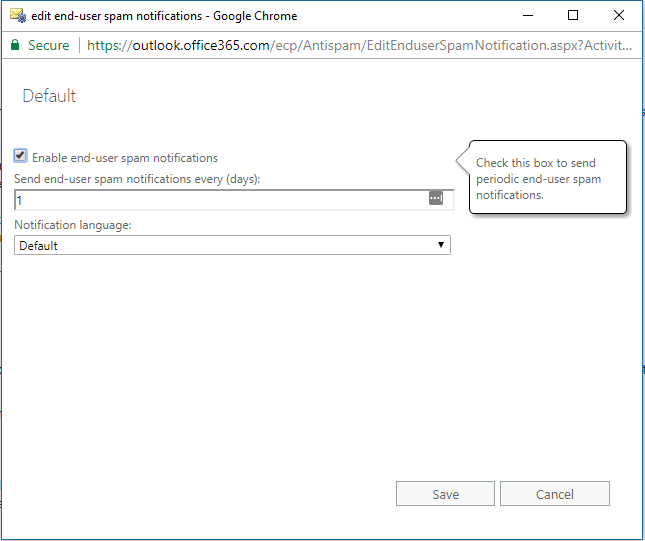Screen dimensions: 645x541
Task: Maximize the edit spam notifications window
Action: [573, 16]
